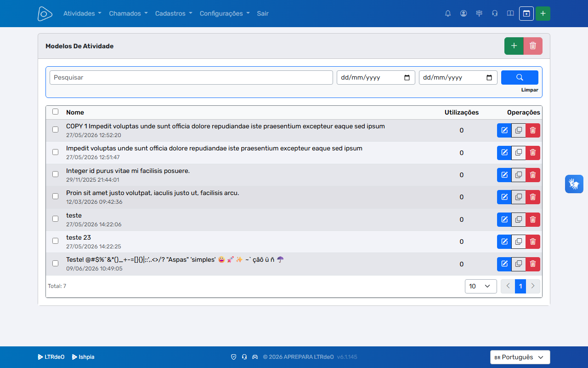Toggle the select-all checkbox in header
Screen dimensions: 588x368
tap(56, 111)
